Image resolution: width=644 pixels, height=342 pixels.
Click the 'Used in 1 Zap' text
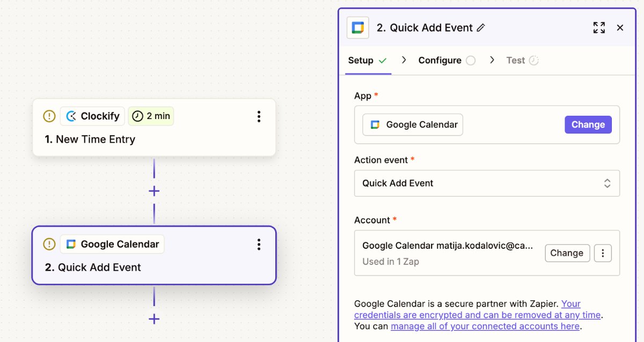point(391,262)
